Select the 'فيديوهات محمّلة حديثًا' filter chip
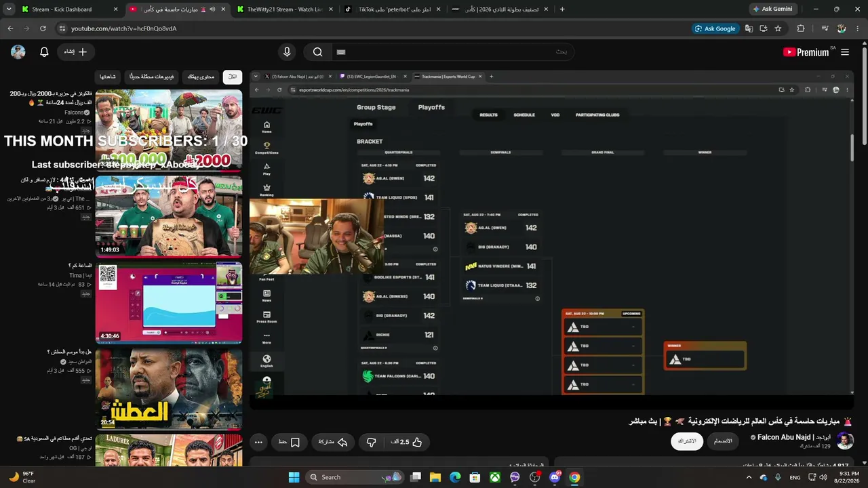This screenshot has height=488, width=868. [x=151, y=77]
